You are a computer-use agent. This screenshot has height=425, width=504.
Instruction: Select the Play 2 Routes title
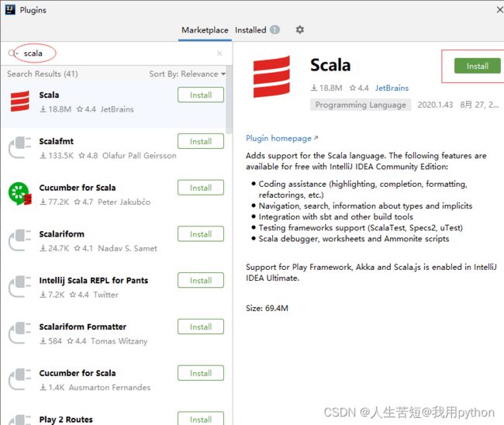66,420
